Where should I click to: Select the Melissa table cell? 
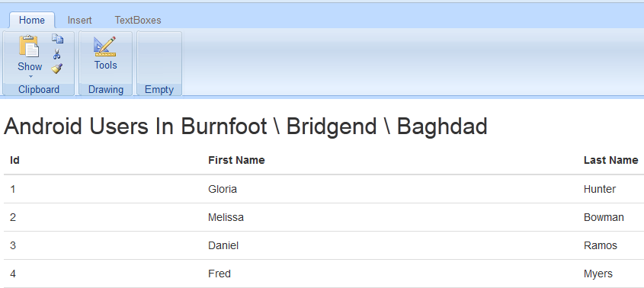[226, 217]
